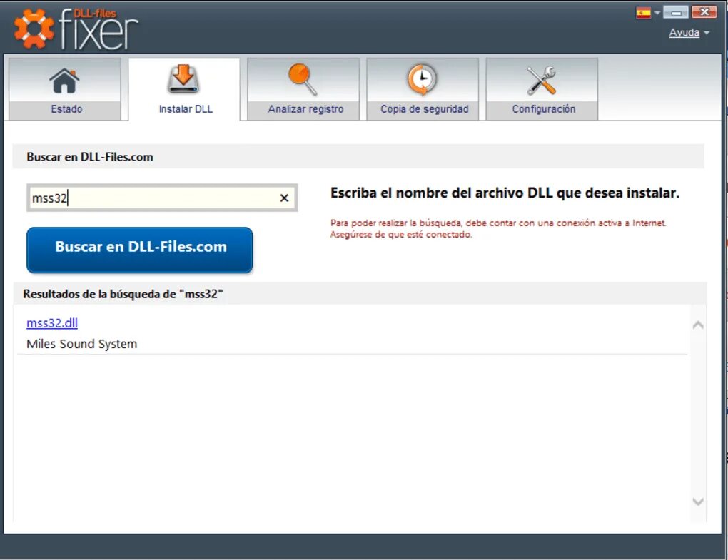Switch to the Instalar DLL tab
Screen dimensions: 728x560
tap(184, 89)
